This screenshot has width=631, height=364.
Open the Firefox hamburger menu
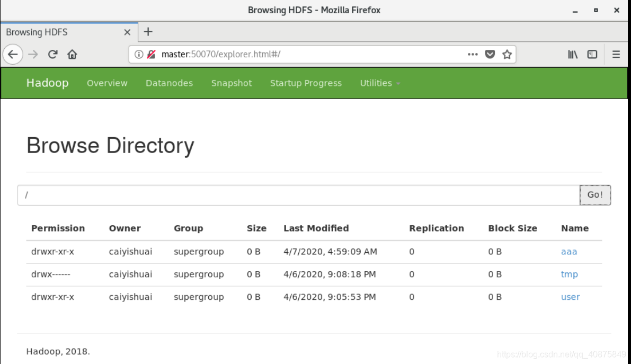[x=616, y=55]
